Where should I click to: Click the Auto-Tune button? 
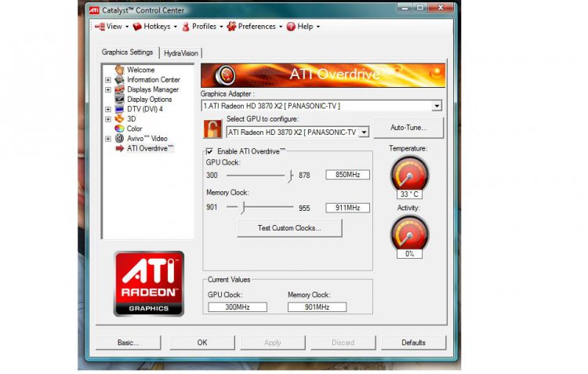point(408,128)
